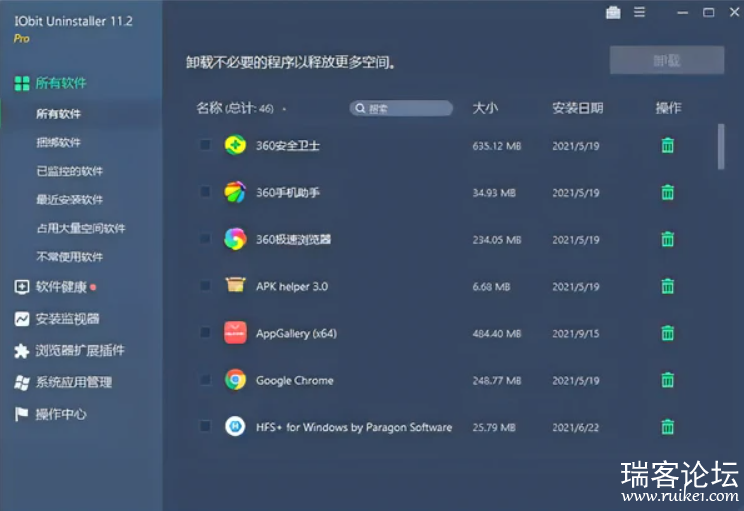Check the box for 360手机助手

click(x=205, y=191)
